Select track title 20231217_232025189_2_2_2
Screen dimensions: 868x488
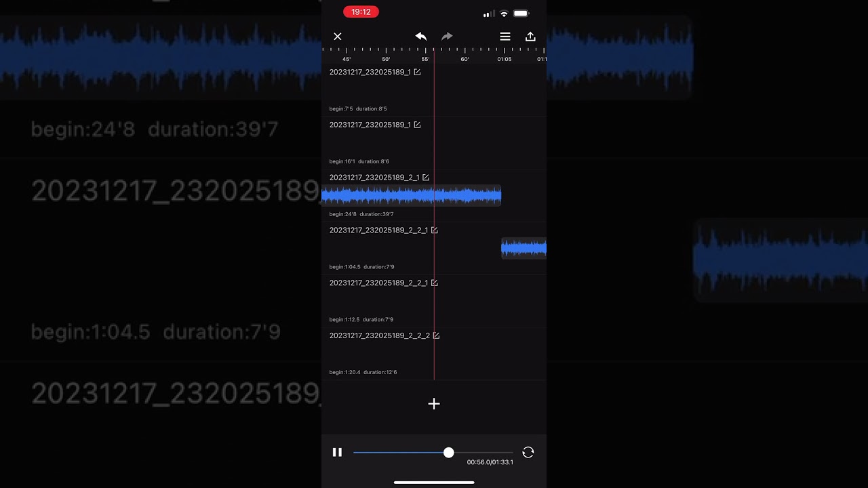point(380,335)
